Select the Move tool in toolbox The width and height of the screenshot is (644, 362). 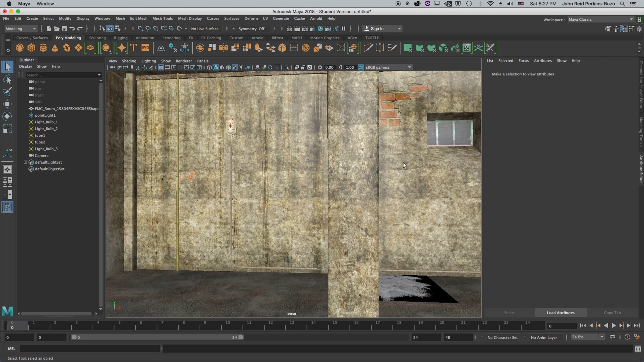click(x=7, y=104)
